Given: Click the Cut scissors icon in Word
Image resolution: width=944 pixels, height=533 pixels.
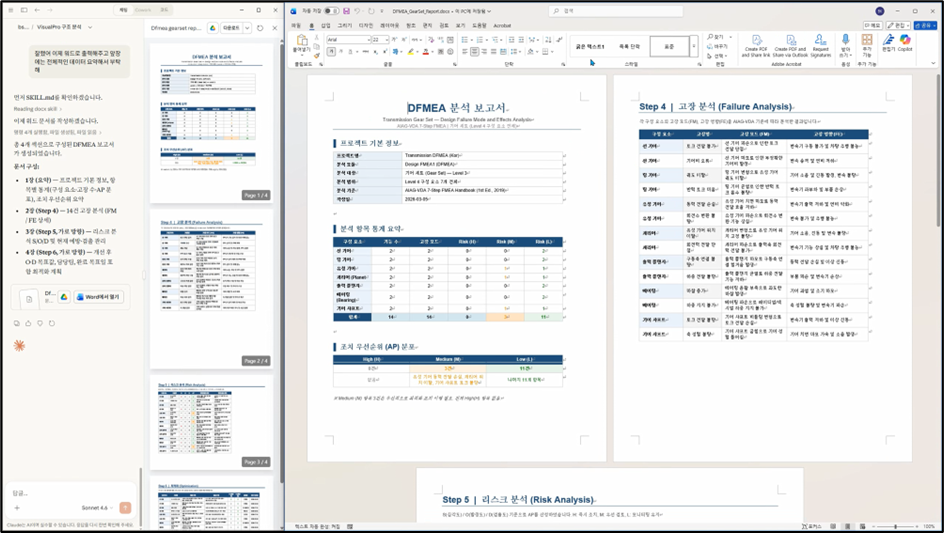Looking at the screenshot, I should point(317,37).
